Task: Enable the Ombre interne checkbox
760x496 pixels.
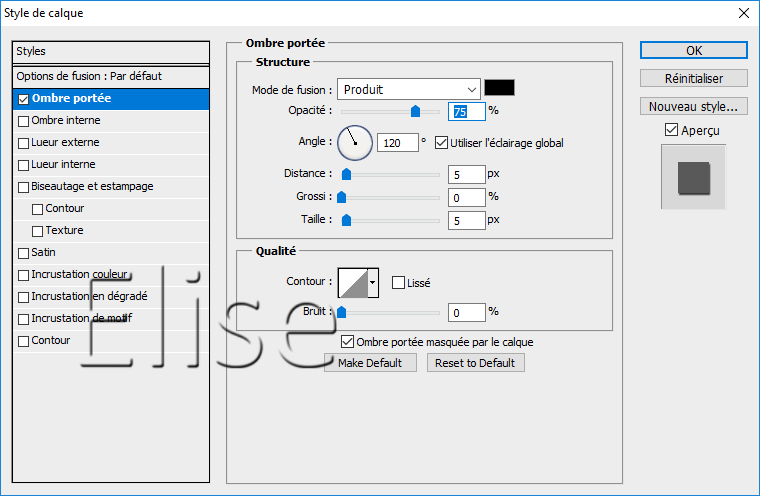Action: pos(24,121)
